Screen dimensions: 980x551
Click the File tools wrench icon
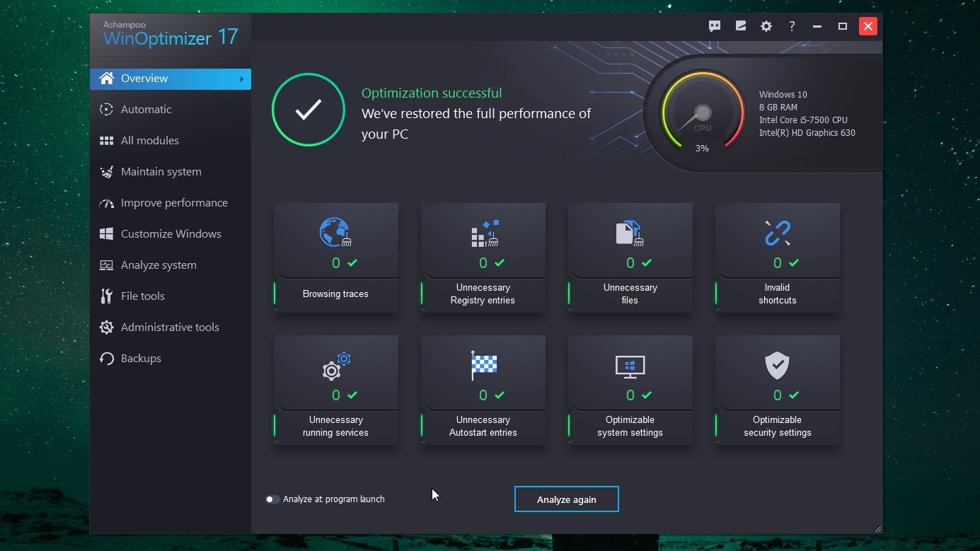click(x=106, y=296)
